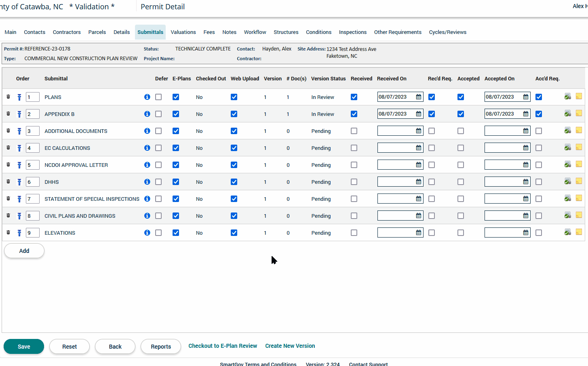Open Received On calendar picker for ADDITIONAL DOCUMENTS
Screen dimensions: 588x366
coord(419,131)
